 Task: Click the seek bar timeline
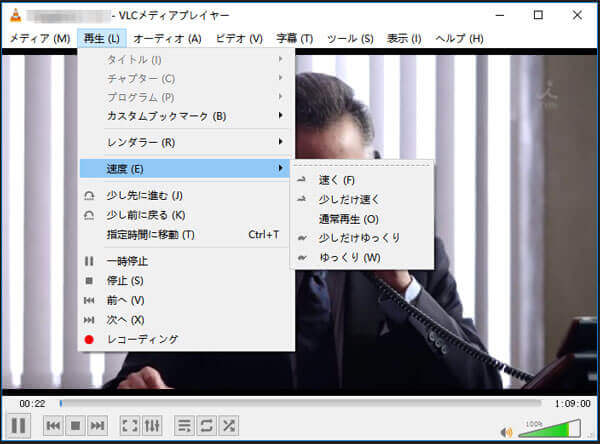coord(300,403)
